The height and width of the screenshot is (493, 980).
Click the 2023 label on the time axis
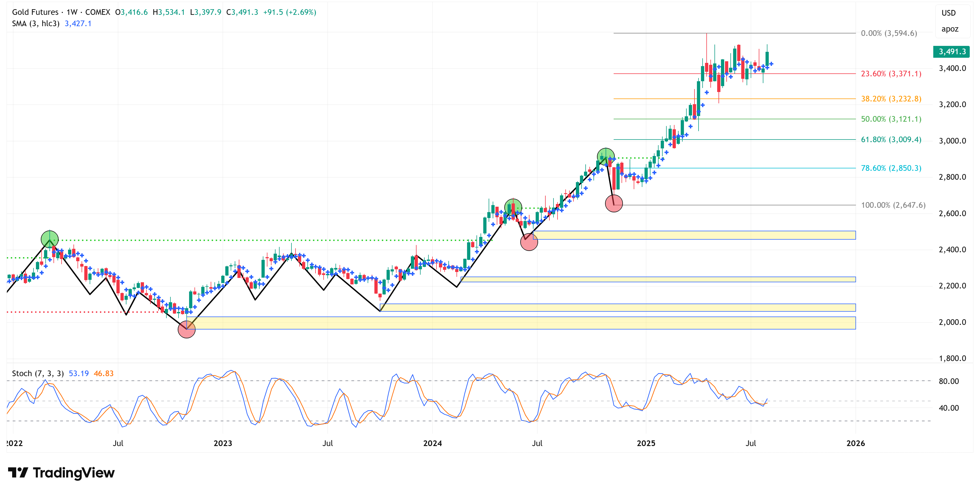tap(223, 443)
